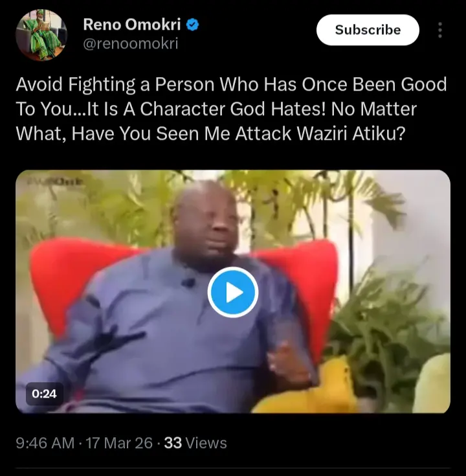This screenshot has height=476, width=466.
Task: Open the Reno Omokri display name link
Action: [132, 25]
